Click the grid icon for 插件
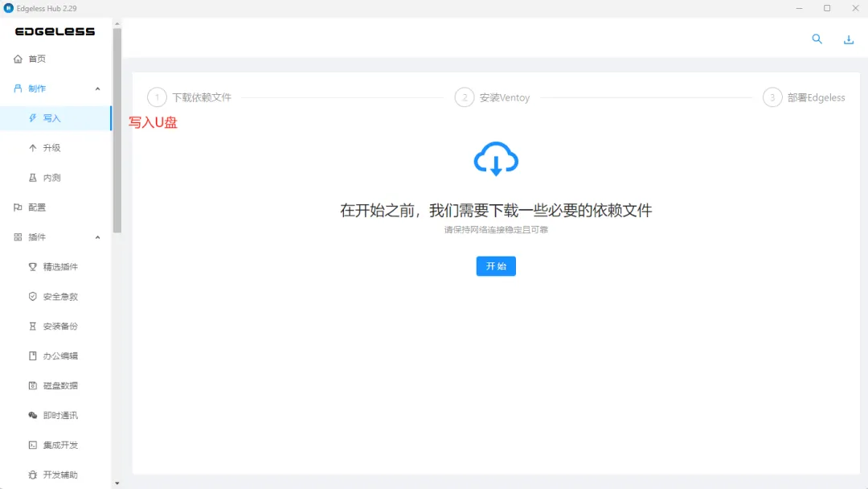The image size is (868, 489). coord(18,237)
